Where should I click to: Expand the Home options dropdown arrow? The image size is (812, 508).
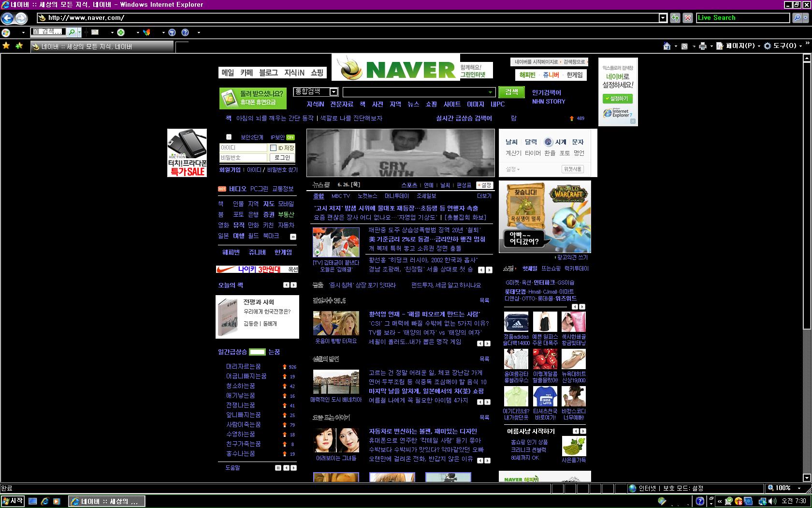point(676,46)
